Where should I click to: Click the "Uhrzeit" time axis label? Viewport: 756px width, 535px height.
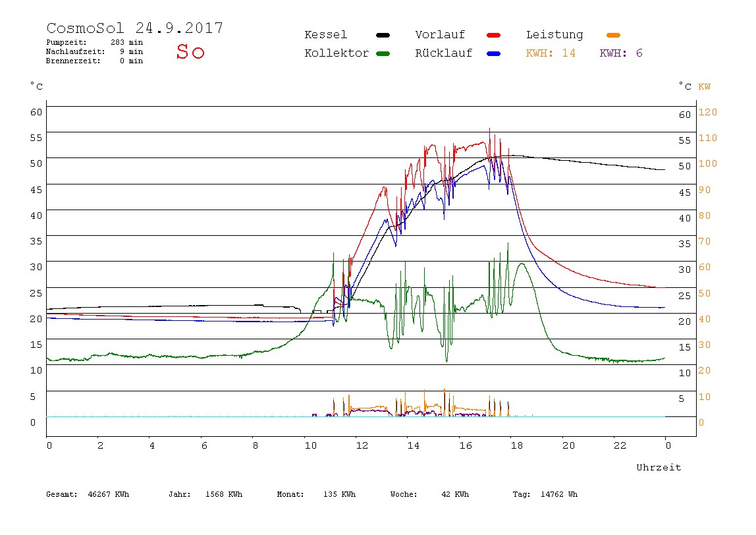coord(659,467)
